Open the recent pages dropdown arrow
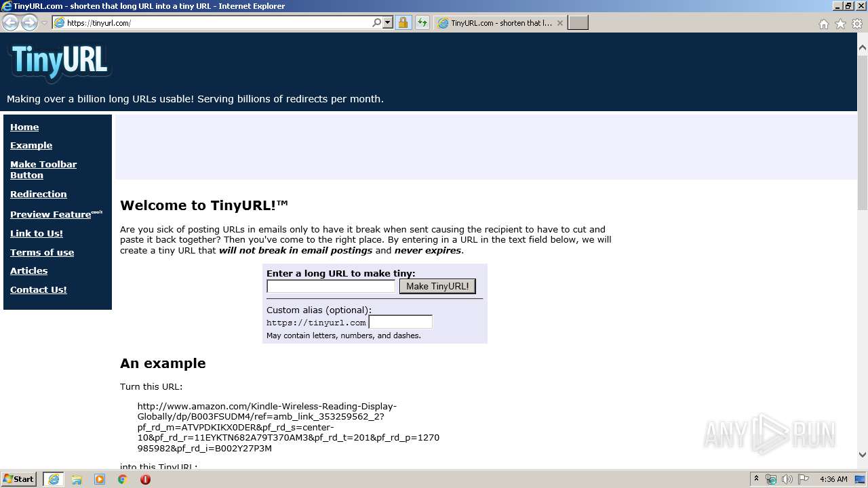 [44, 23]
